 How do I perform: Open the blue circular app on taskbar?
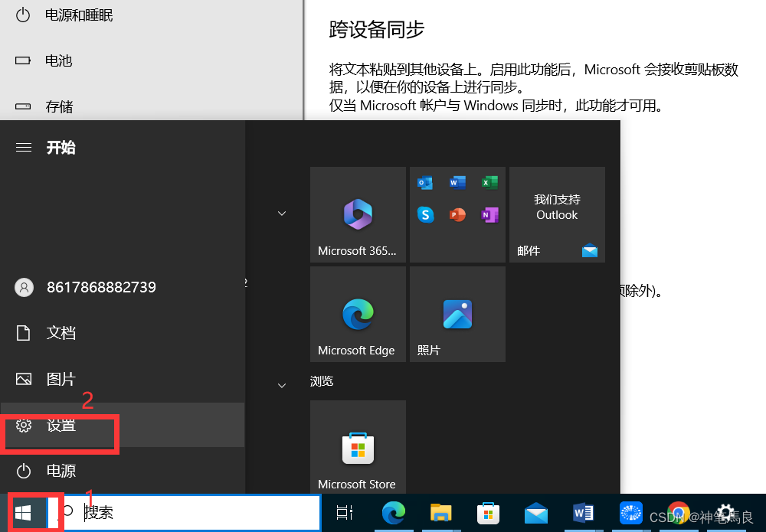[630, 513]
